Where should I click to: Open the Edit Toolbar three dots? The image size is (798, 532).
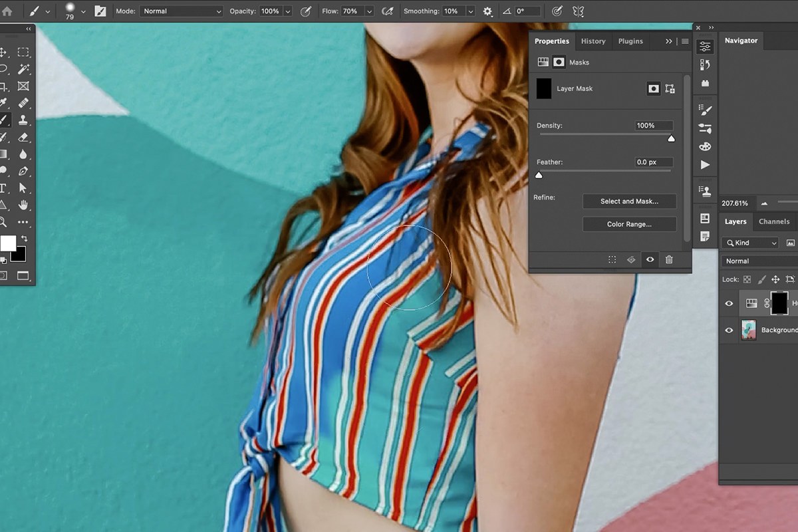[x=23, y=222]
